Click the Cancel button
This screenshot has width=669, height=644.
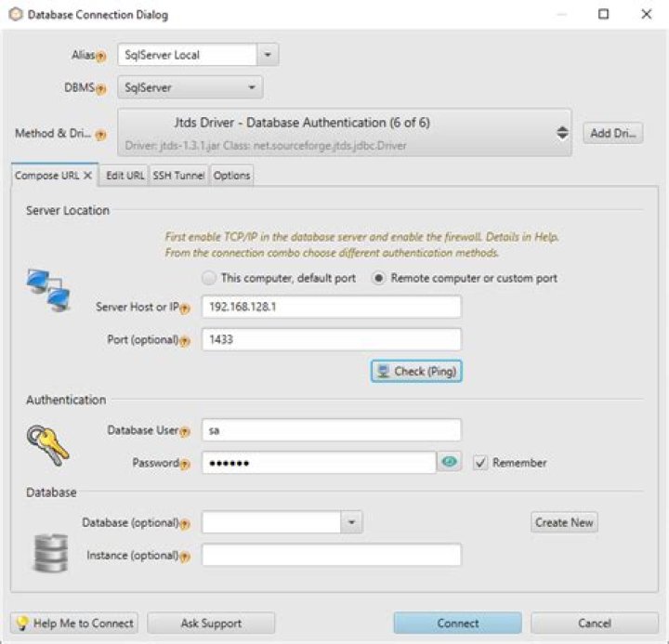[x=595, y=623]
